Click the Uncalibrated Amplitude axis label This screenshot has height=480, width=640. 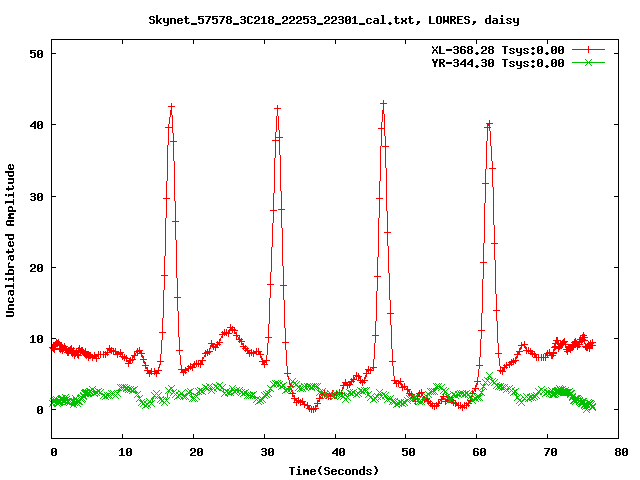coord(10,240)
